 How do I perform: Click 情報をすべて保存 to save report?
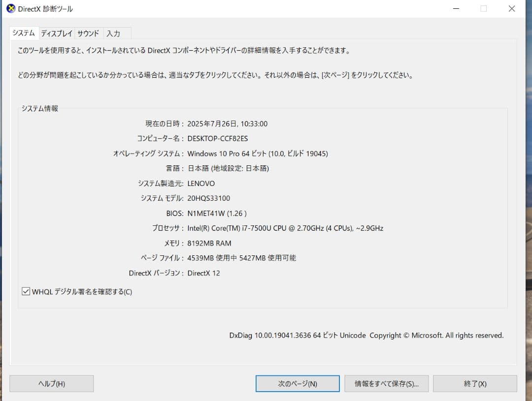[386, 383]
